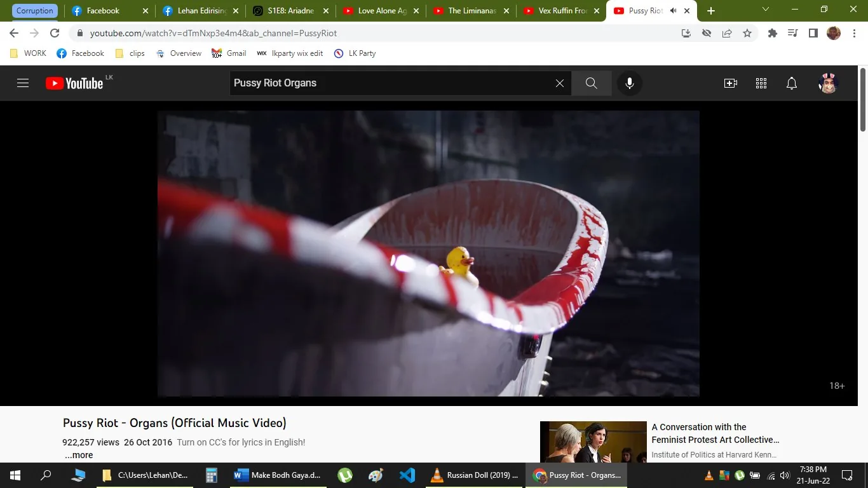Open the Gmail bookmark
868x488 pixels.
click(230, 53)
